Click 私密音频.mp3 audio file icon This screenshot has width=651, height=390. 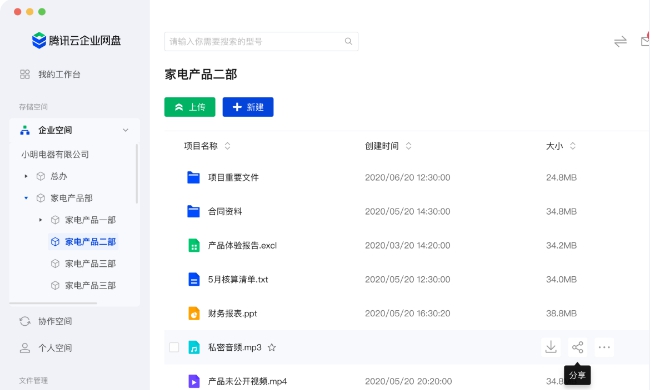tap(193, 347)
